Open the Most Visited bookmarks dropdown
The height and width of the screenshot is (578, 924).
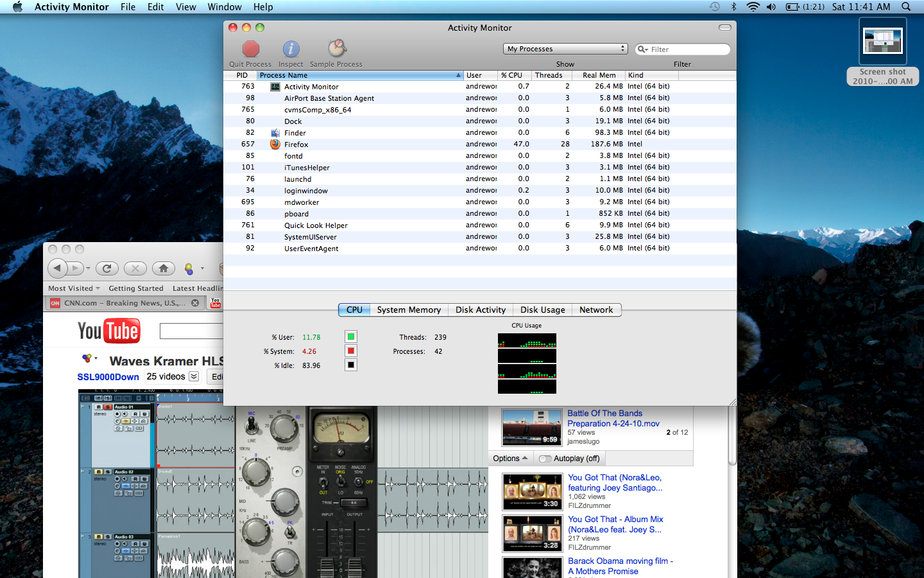[x=74, y=288]
